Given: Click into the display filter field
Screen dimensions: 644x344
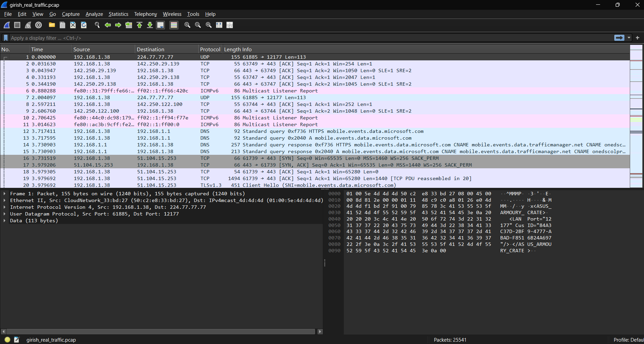Looking at the screenshot, I should click(311, 38).
